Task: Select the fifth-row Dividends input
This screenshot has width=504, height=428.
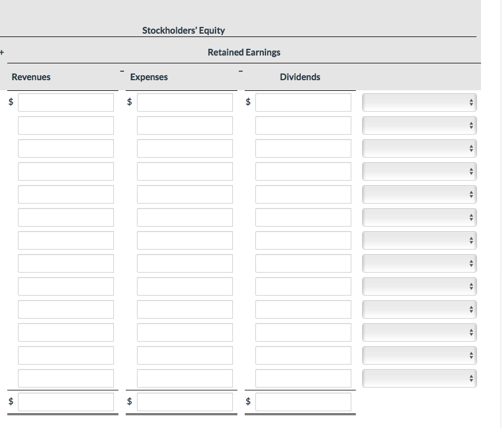Action: (x=304, y=195)
